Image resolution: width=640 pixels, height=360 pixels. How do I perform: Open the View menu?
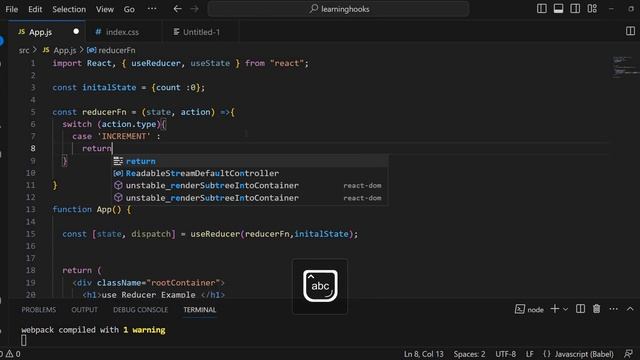click(105, 9)
